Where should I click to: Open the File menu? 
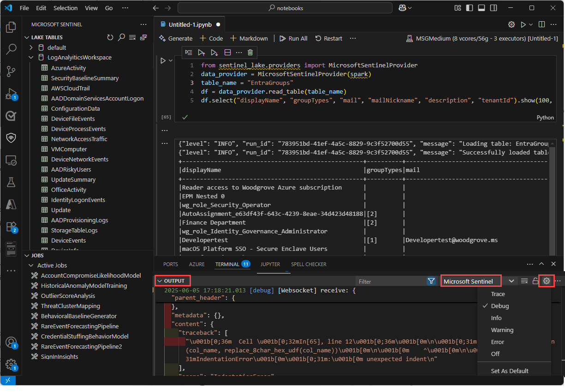click(x=24, y=8)
